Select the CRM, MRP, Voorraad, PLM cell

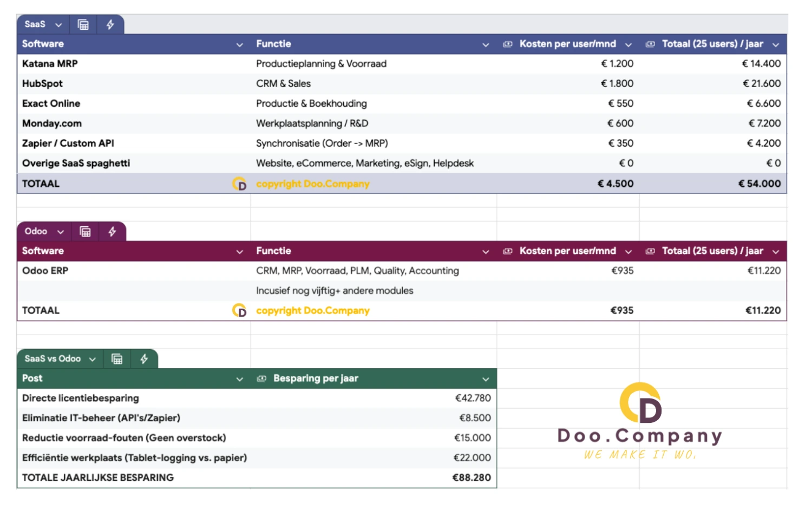374,271
